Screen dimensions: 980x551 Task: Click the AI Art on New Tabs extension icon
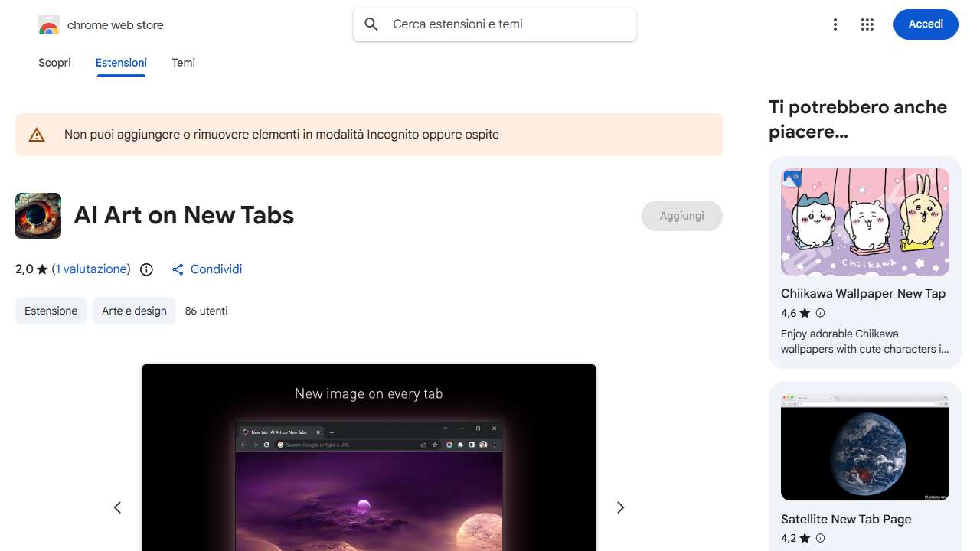click(x=38, y=215)
